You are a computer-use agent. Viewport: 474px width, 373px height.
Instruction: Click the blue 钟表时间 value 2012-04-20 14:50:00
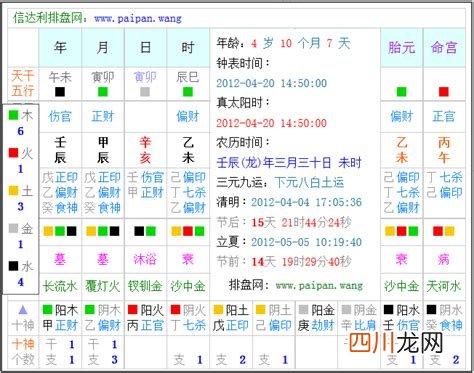[272, 83]
